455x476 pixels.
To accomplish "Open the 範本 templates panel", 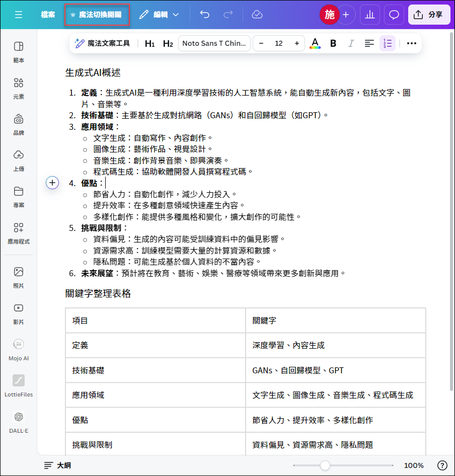I will (x=19, y=52).
